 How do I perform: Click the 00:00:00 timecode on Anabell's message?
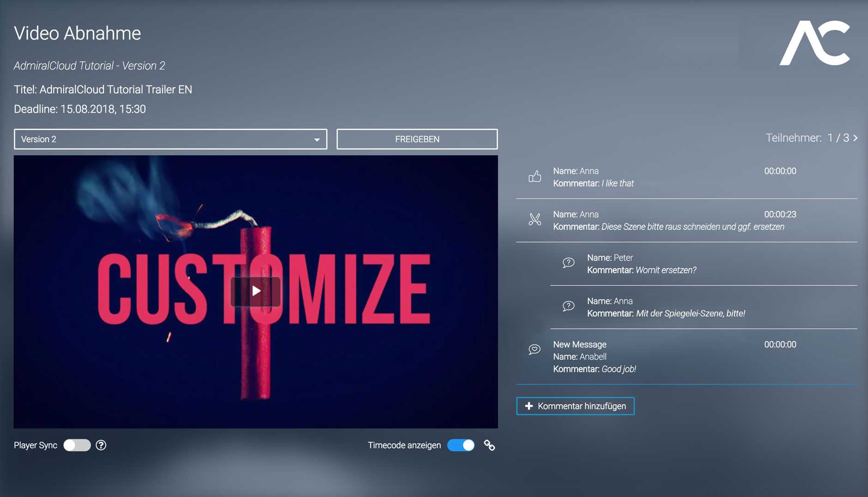pos(780,345)
